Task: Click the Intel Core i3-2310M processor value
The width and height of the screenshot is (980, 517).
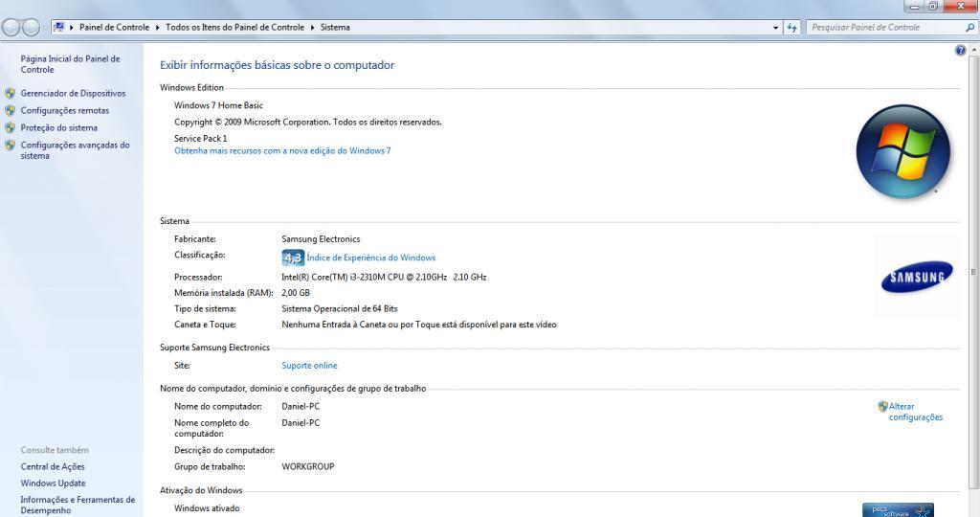Action: point(384,277)
